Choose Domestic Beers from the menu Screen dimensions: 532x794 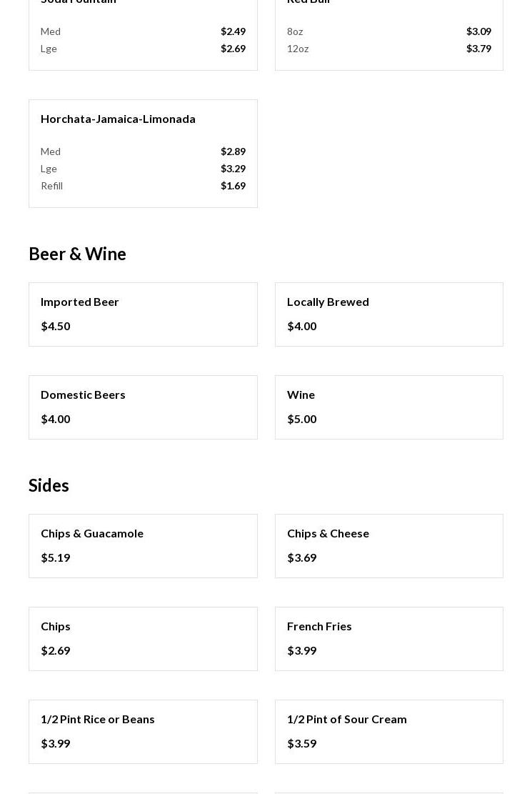click(143, 407)
